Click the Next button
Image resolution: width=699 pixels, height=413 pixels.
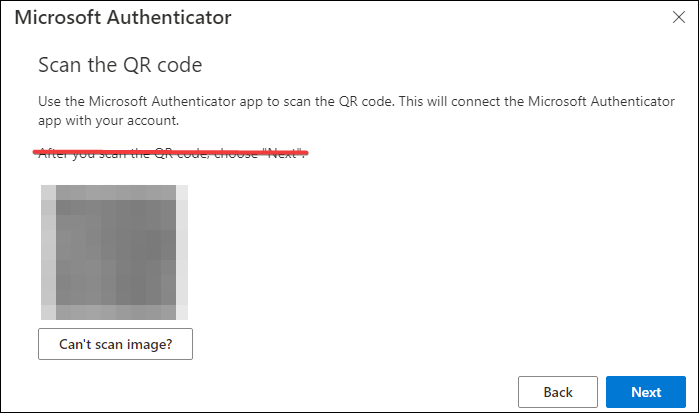(646, 392)
